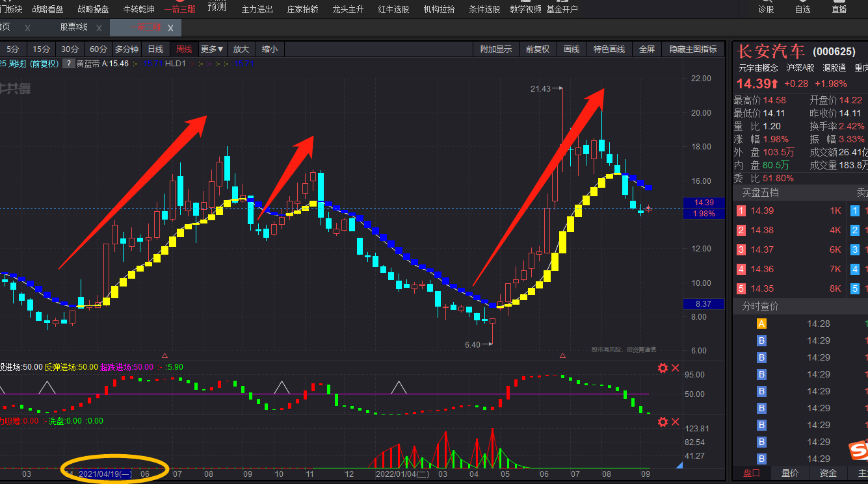Close the upper indicator panel with red X
Viewport: 868px width, 484px height.
[x=676, y=368]
